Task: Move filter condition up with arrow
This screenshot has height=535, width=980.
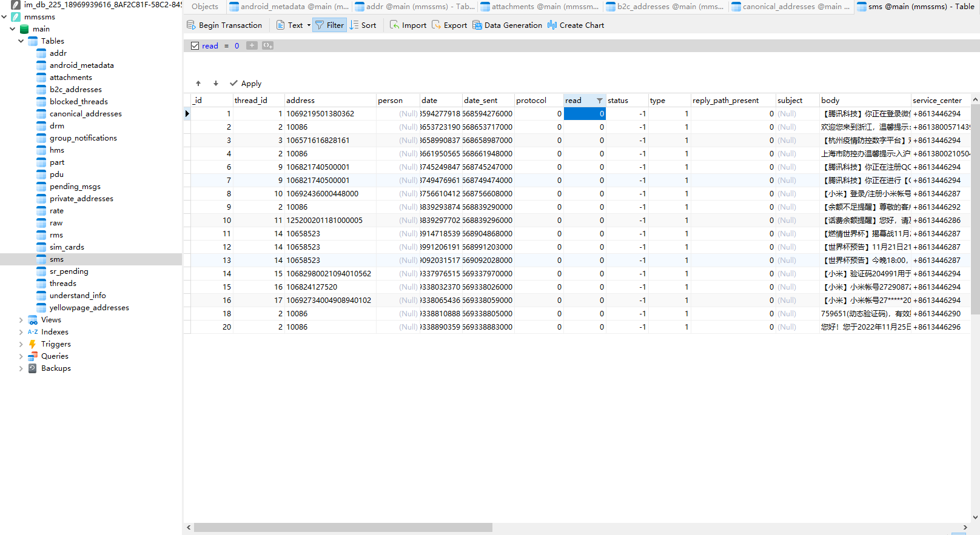Action: tap(198, 84)
